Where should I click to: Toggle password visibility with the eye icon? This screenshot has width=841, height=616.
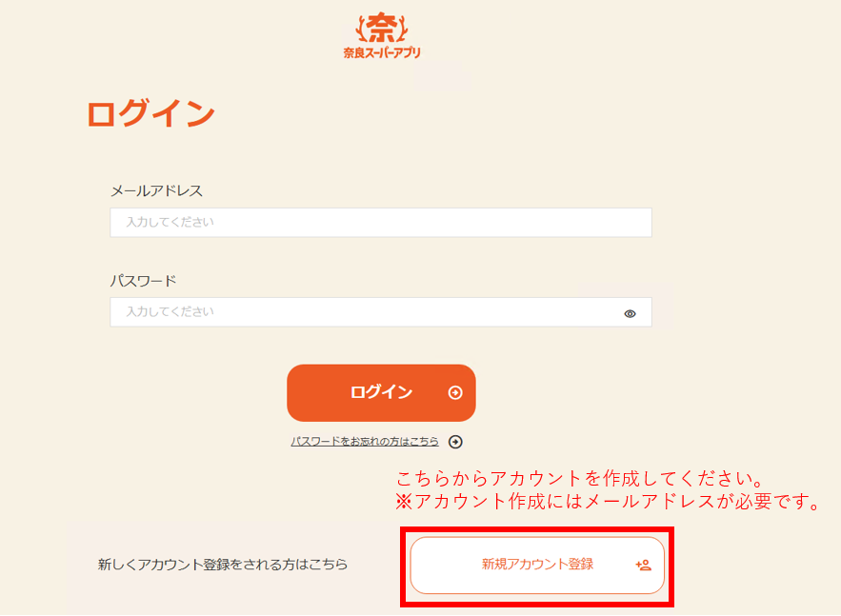point(630,311)
